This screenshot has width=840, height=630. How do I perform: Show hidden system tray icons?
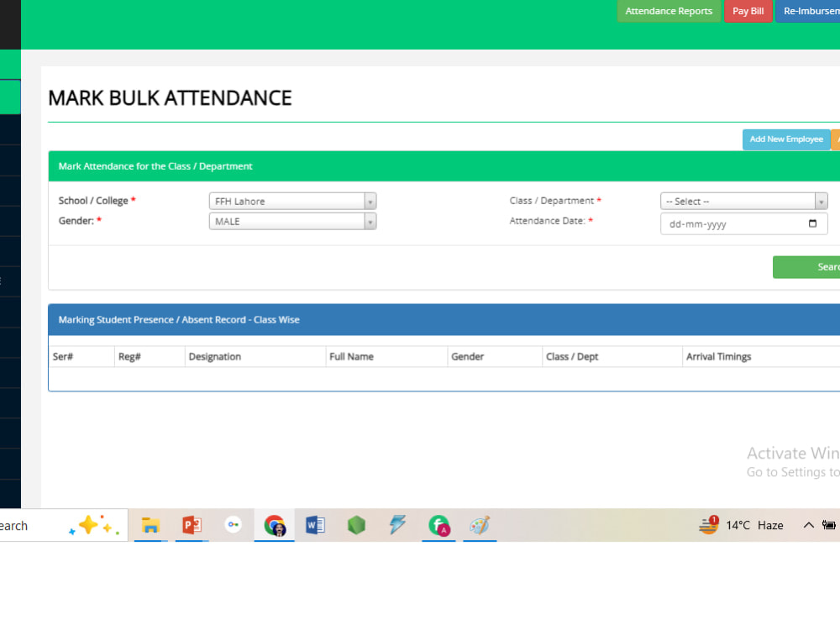808,525
